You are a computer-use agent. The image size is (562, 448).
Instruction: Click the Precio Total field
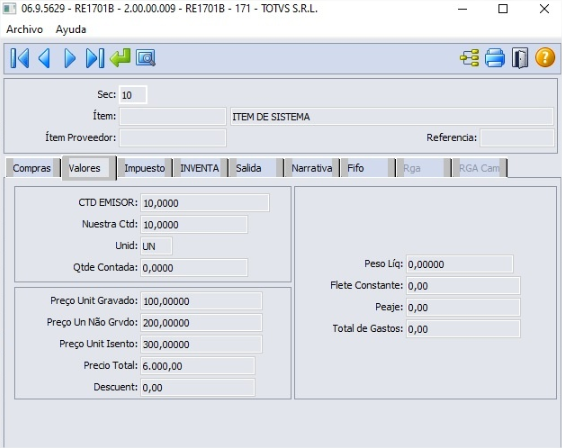(x=197, y=366)
